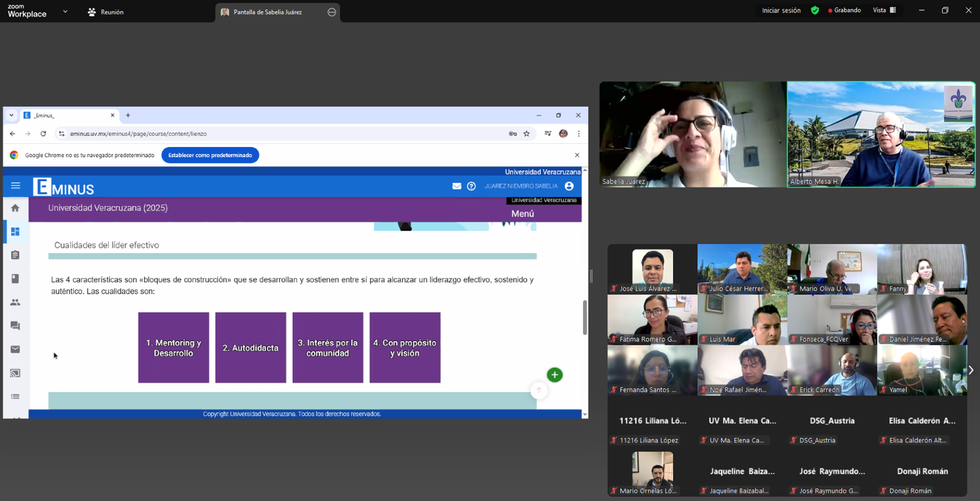Viewport: 980px width, 501px height.
Task: Bookmark the page with star icon
Action: 527,134
